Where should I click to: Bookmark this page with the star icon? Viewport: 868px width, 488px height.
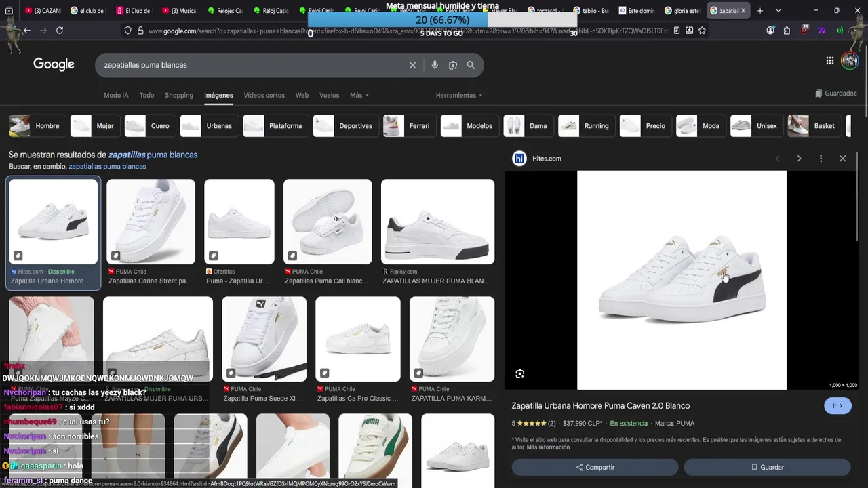(702, 30)
